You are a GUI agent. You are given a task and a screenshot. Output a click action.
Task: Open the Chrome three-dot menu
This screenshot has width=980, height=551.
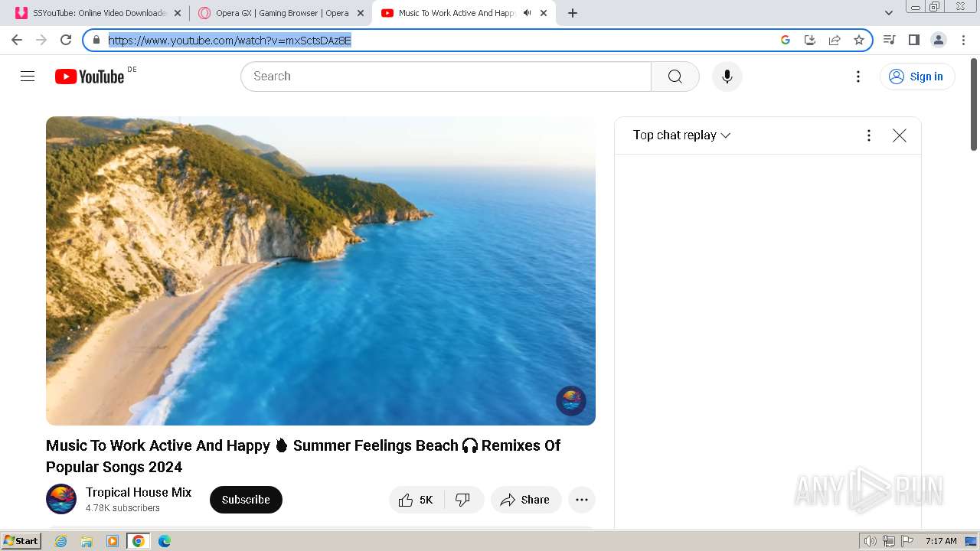tap(963, 40)
